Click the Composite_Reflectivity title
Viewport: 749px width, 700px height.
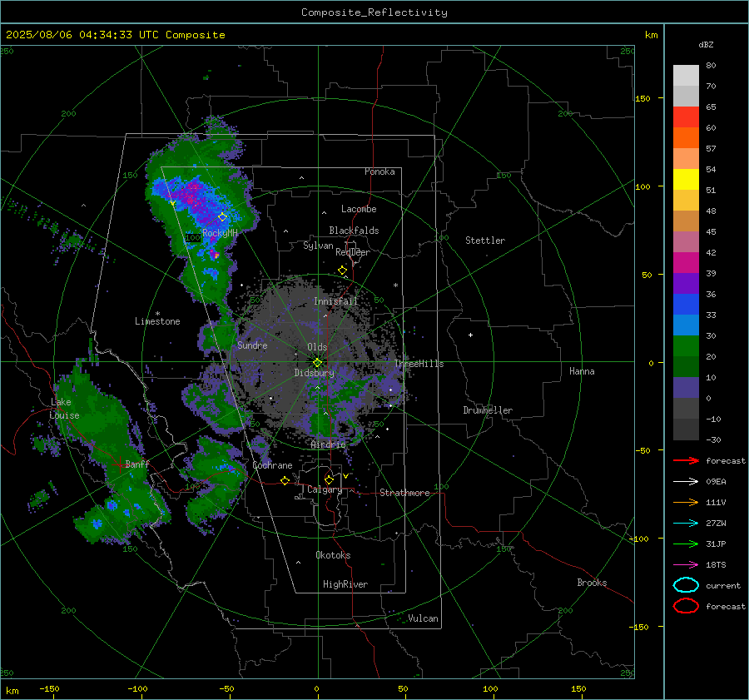point(374,12)
